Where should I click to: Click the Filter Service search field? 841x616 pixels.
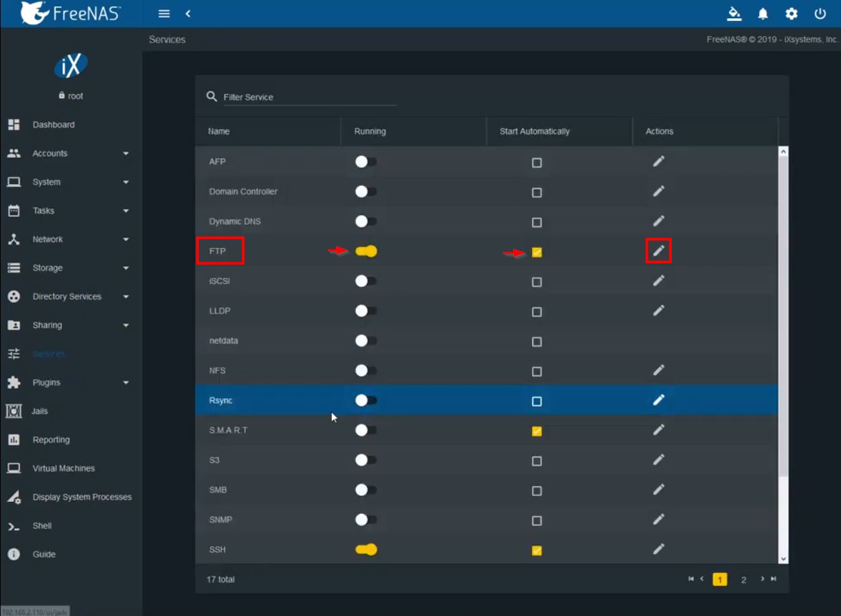pyautogui.click(x=310, y=97)
